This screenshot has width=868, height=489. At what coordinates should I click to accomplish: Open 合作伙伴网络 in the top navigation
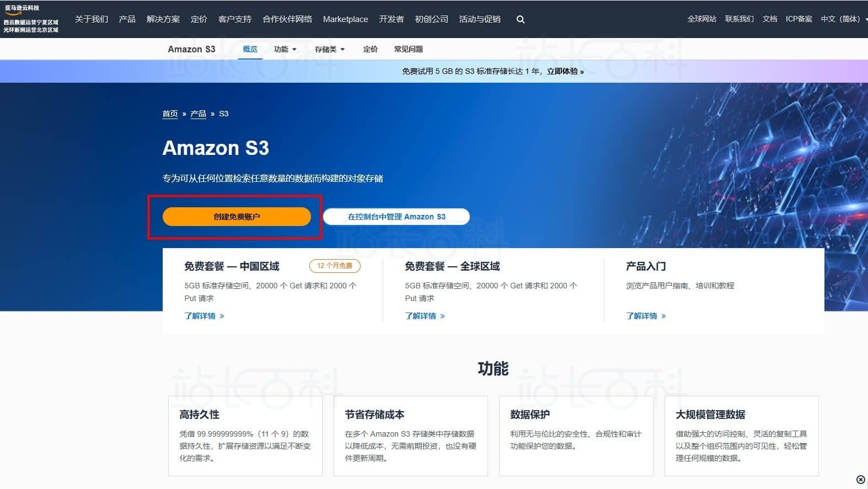(287, 19)
